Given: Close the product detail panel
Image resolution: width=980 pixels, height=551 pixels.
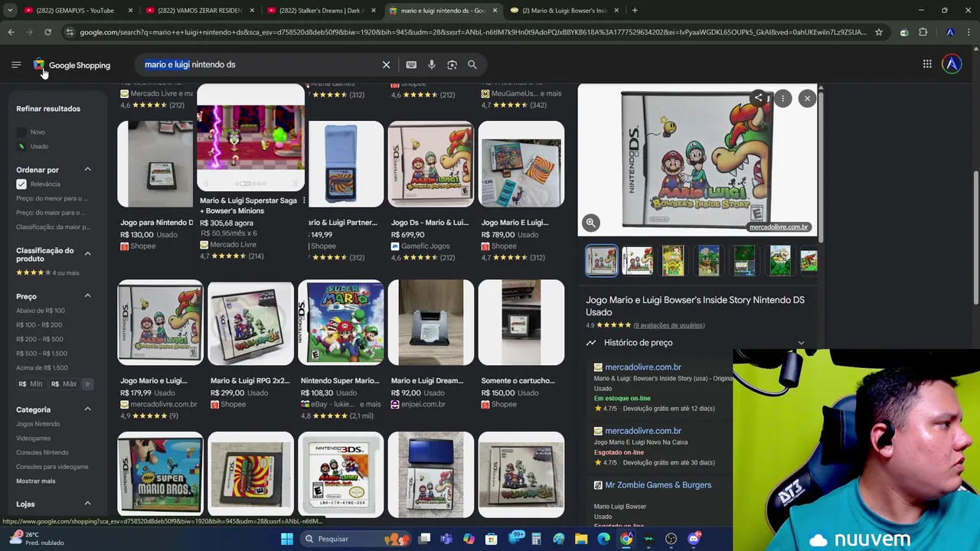Looking at the screenshot, I should pos(807,98).
